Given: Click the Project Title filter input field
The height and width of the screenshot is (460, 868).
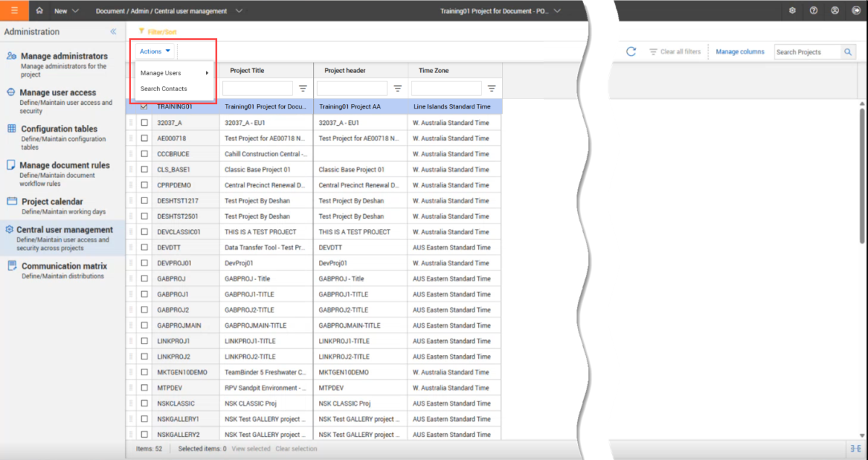Looking at the screenshot, I should click(x=257, y=88).
